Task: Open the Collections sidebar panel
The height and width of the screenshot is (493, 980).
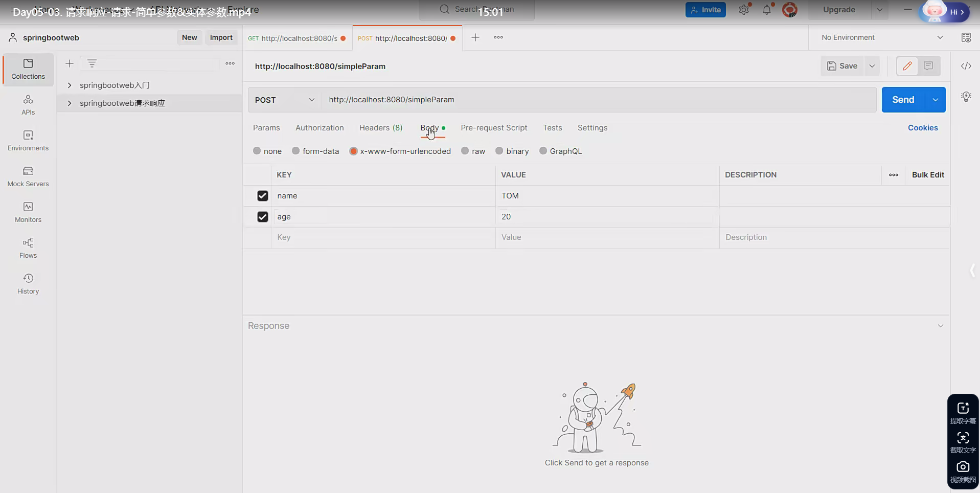Action: pyautogui.click(x=28, y=69)
